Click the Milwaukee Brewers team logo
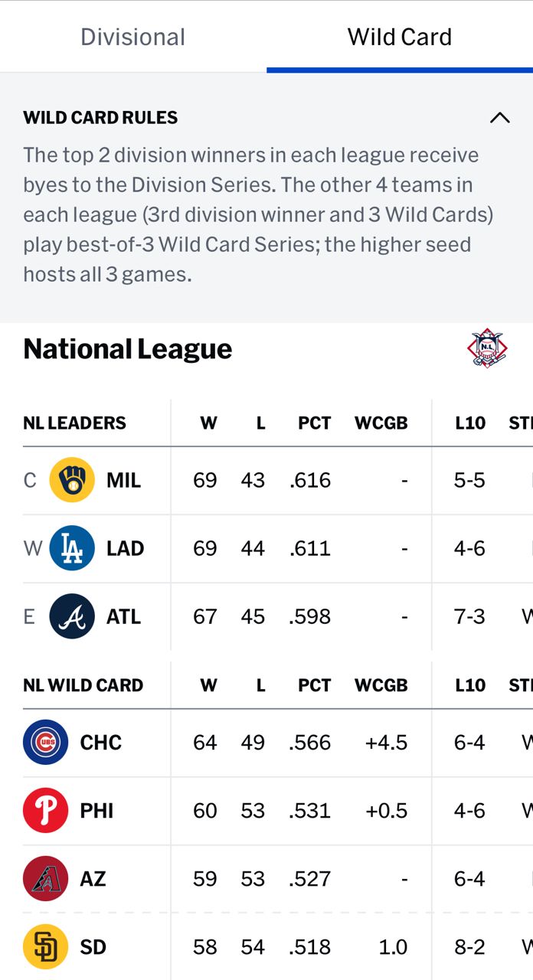This screenshot has width=533, height=980. [x=72, y=480]
